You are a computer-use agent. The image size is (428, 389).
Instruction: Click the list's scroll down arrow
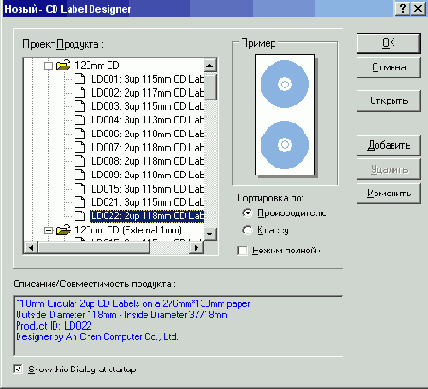pos(210,234)
